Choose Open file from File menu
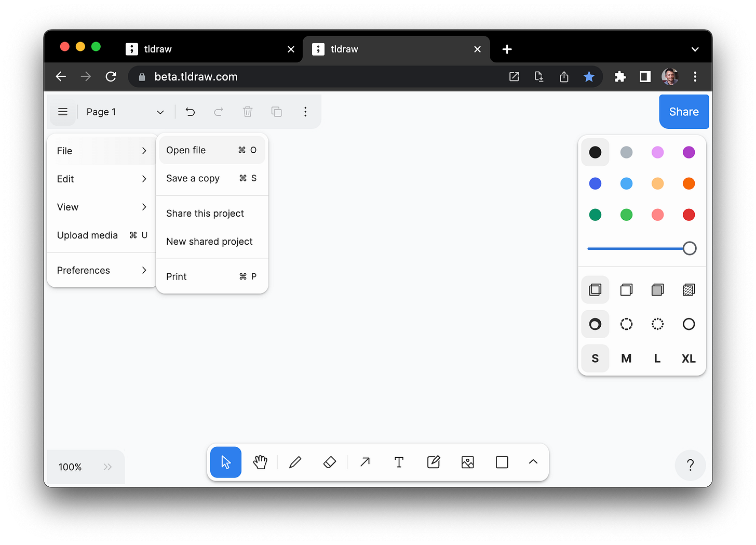The height and width of the screenshot is (545, 756). click(212, 150)
